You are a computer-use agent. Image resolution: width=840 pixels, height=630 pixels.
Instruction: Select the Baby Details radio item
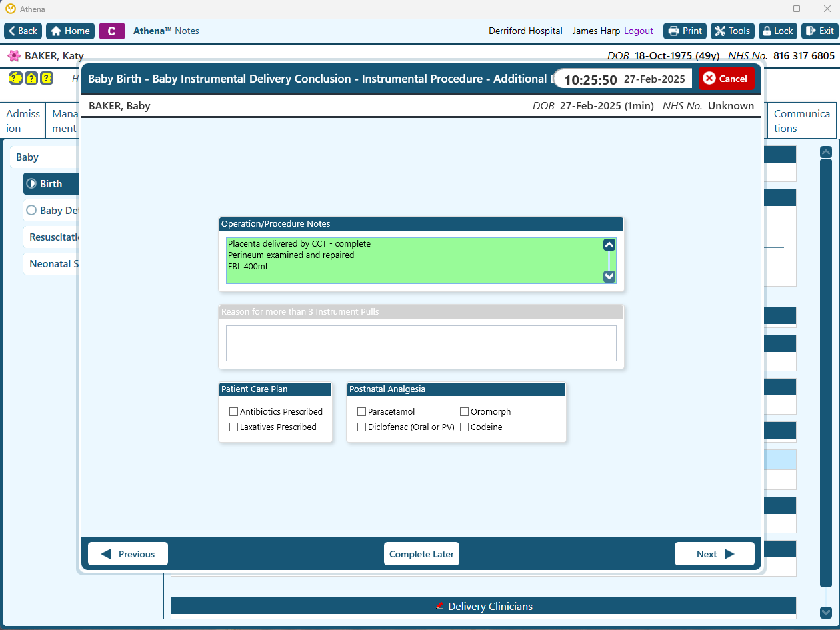point(51,211)
